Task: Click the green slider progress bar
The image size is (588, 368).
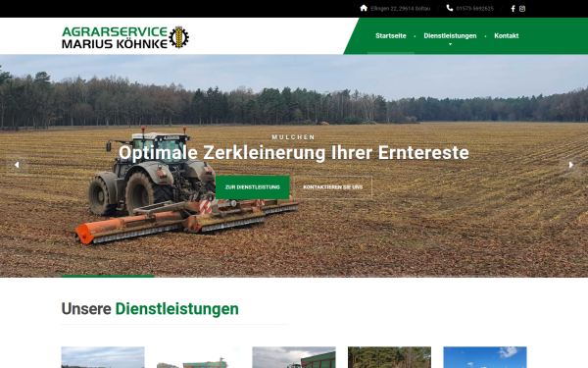Action: pyautogui.click(x=108, y=277)
